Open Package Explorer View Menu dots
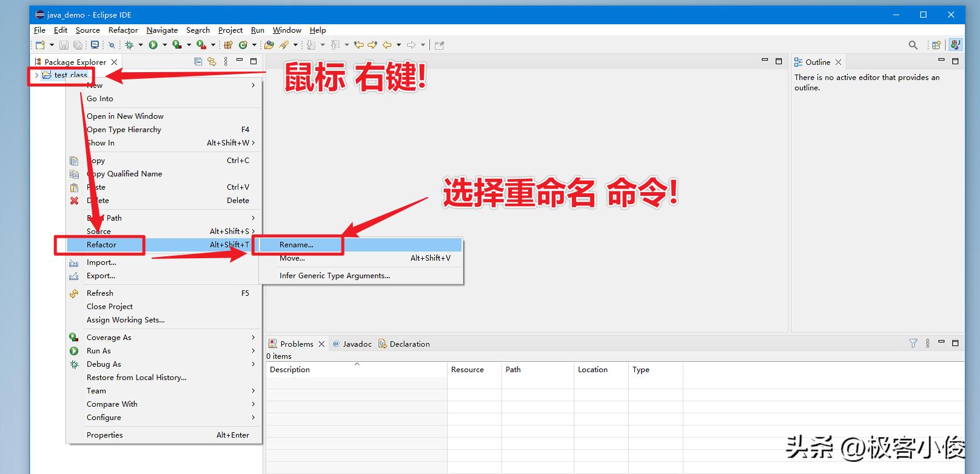980x474 pixels. 226,61
